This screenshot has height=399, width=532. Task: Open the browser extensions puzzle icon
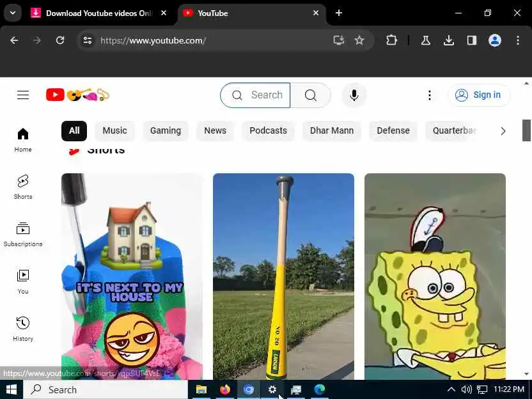click(391, 41)
